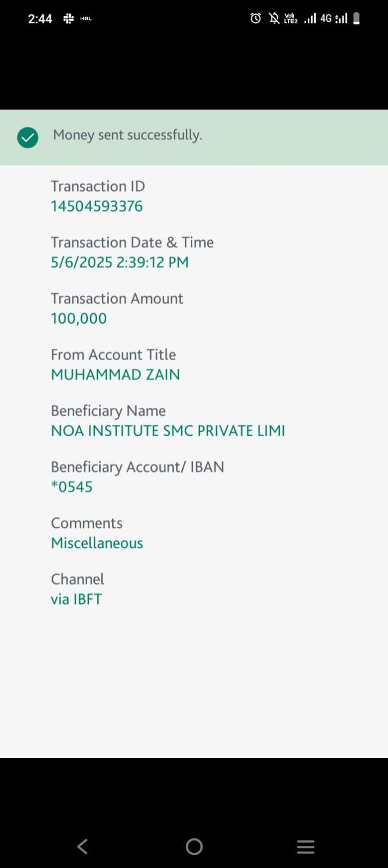The height and width of the screenshot is (868, 388).
Task: Tap the green success checkmark icon
Action: point(28,138)
